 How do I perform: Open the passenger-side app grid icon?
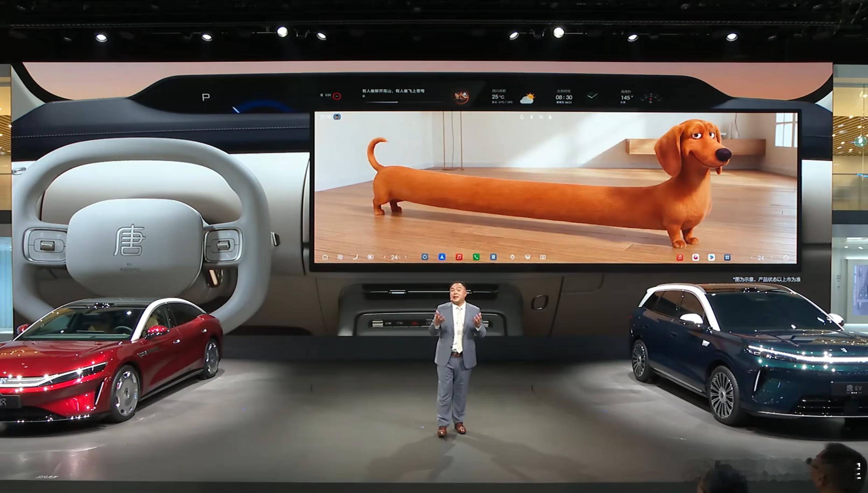[x=727, y=257]
